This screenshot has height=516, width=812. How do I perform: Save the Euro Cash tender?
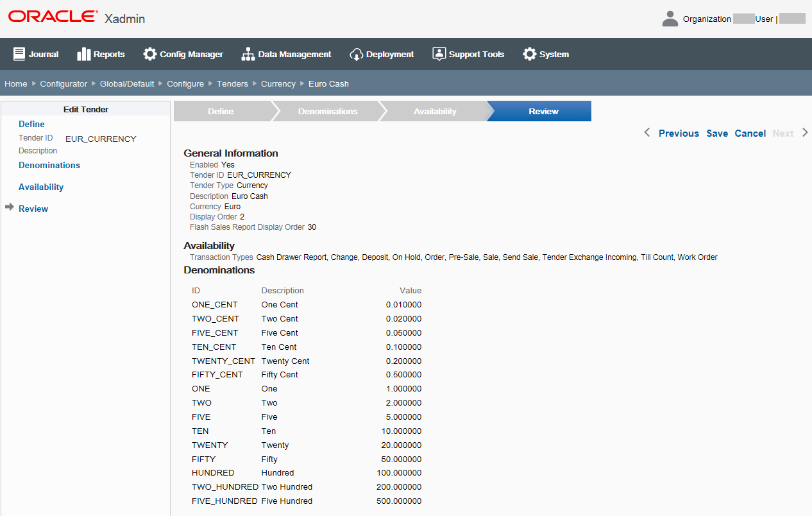point(717,133)
